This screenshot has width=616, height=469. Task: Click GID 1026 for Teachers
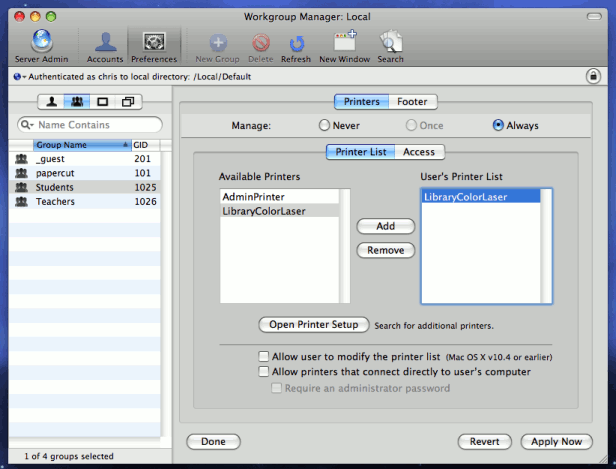[145, 202]
